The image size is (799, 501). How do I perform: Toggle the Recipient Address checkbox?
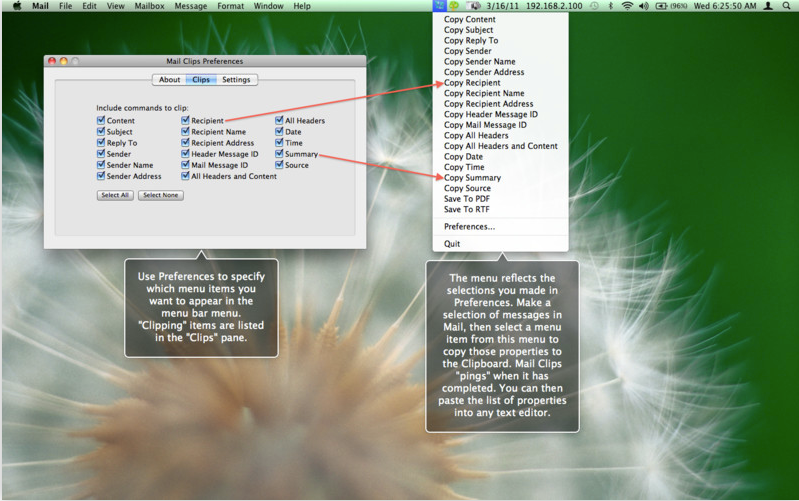185,143
